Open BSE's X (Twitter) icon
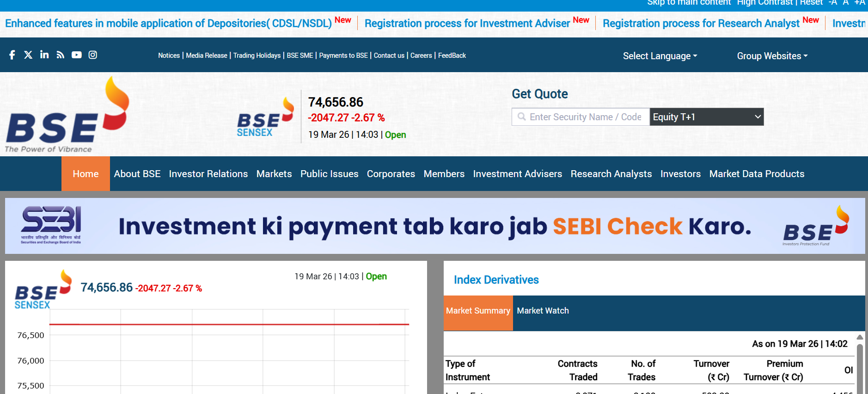The width and height of the screenshot is (868, 394). (x=28, y=55)
